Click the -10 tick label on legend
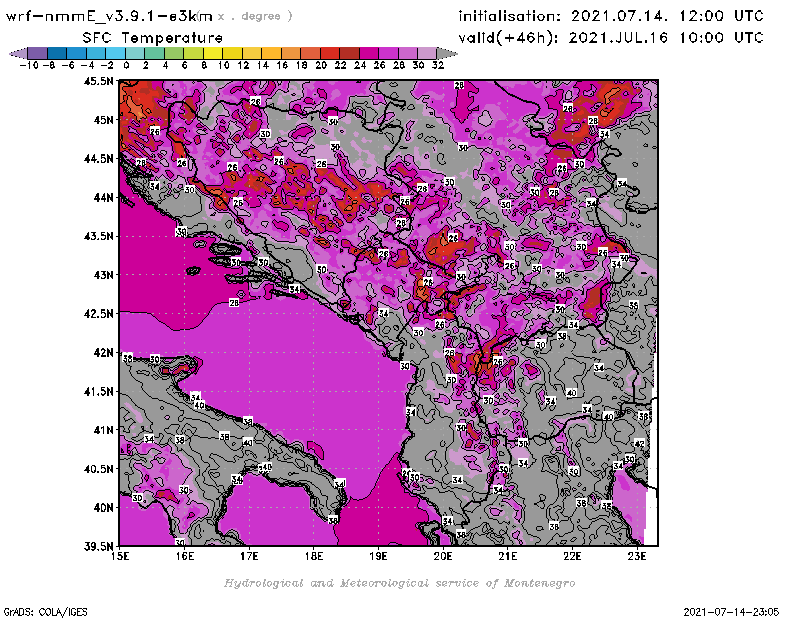Screen dimensions: 800x618 click(x=29, y=65)
